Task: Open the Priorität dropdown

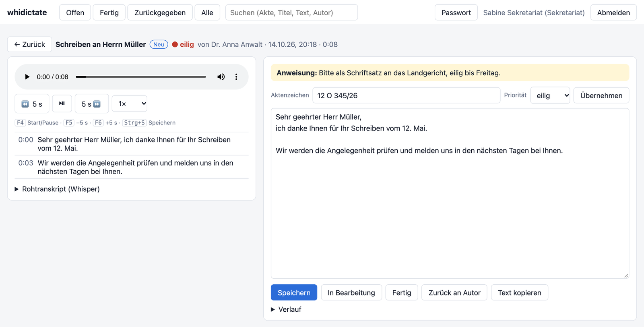Action: click(550, 95)
